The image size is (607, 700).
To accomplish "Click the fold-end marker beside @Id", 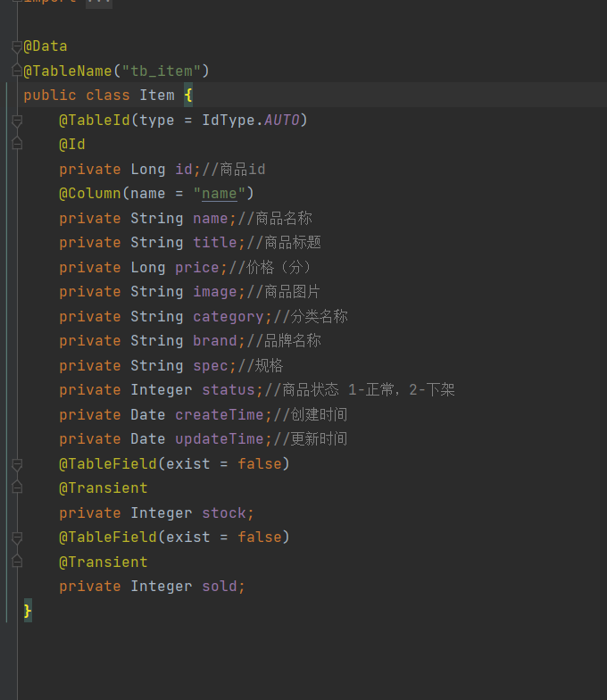I will [x=17, y=144].
